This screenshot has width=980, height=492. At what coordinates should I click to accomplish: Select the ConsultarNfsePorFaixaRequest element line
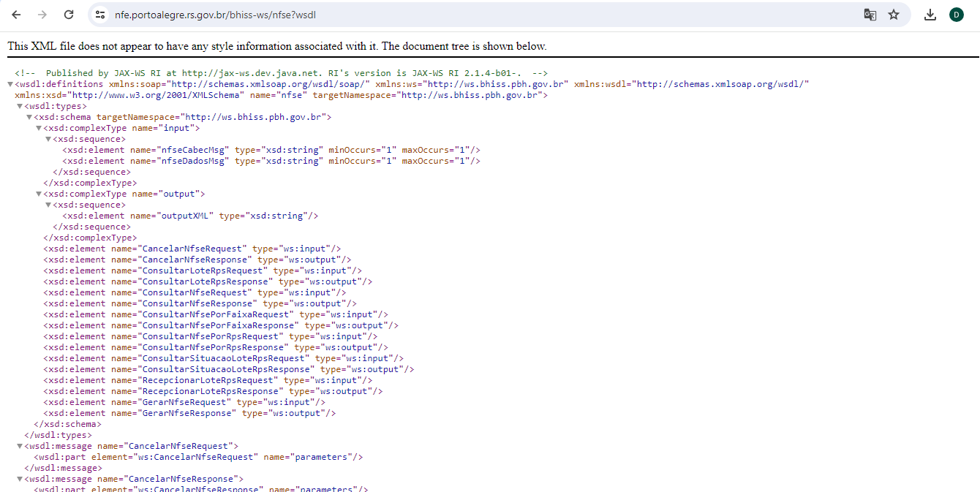[216, 314]
